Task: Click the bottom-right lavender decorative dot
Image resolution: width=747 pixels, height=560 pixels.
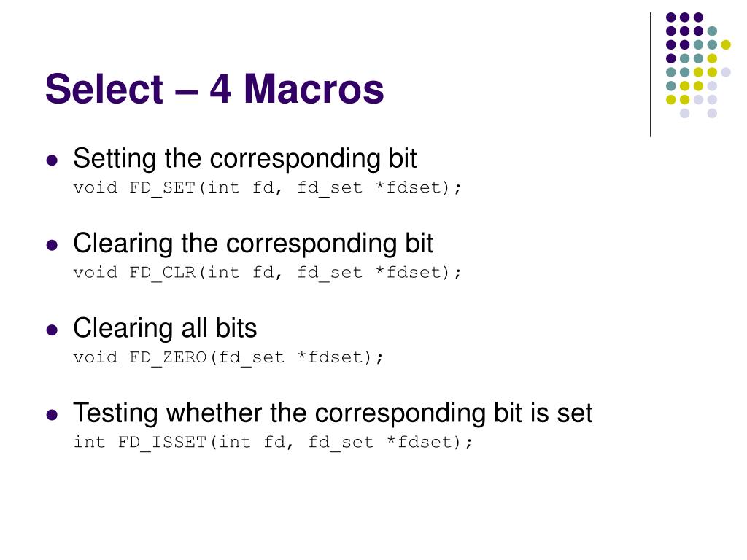Action: (x=712, y=113)
